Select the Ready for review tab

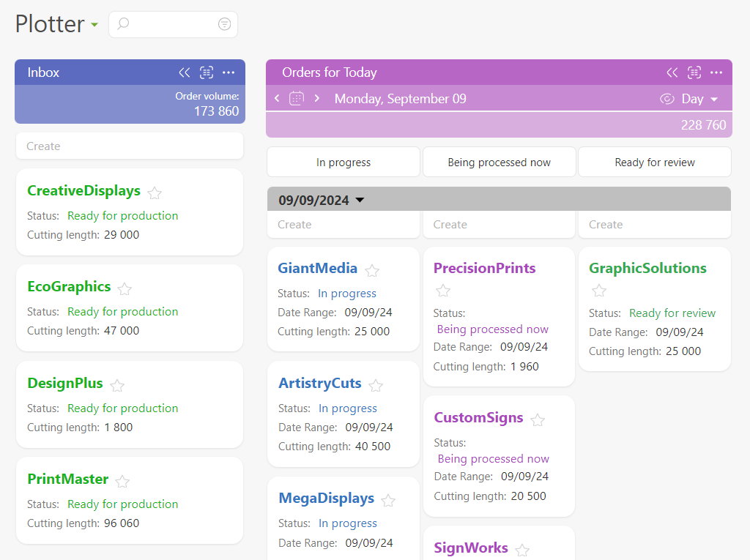pyautogui.click(x=655, y=162)
